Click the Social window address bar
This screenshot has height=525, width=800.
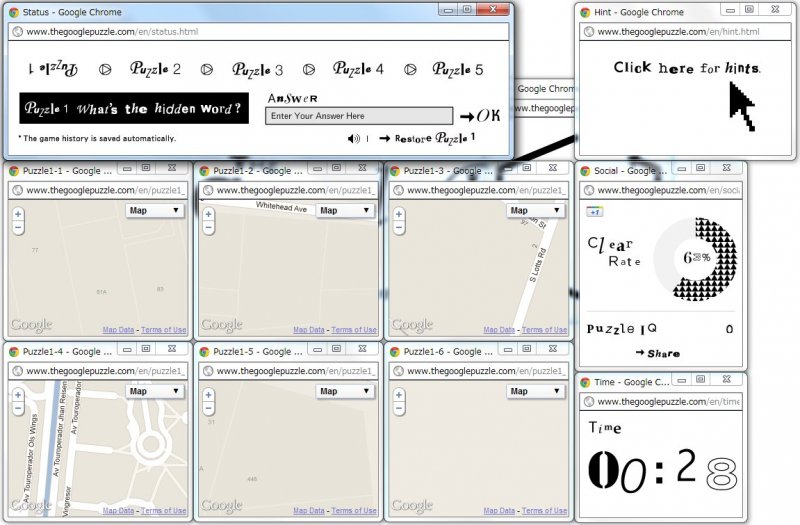point(661,190)
